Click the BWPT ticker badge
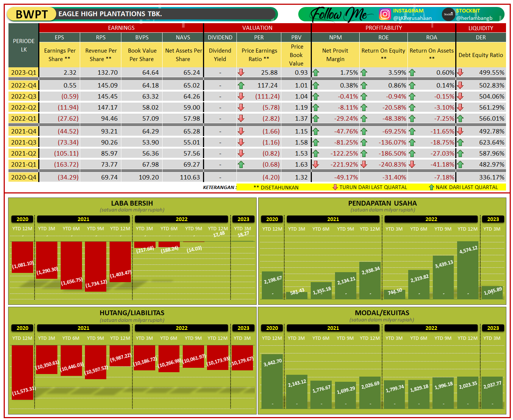This screenshot has width=513, height=420. [32, 14]
